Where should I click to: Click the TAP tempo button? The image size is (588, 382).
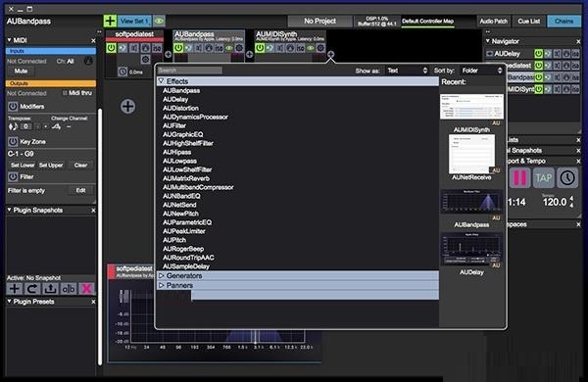click(x=543, y=177)
